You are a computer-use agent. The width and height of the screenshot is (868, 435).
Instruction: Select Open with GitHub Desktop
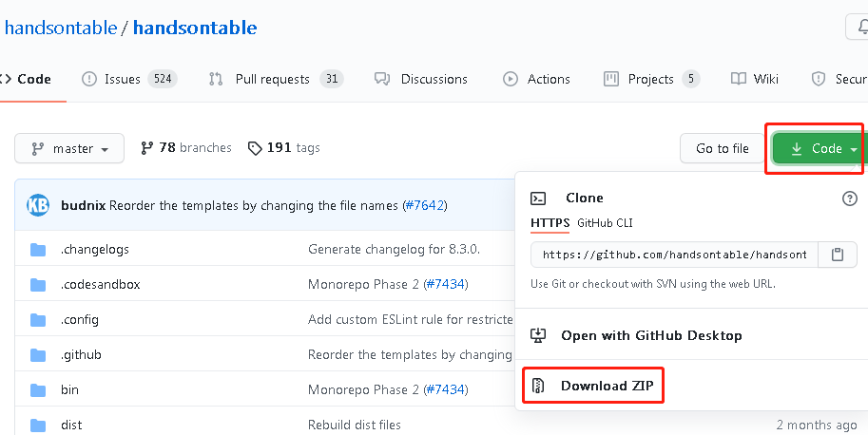tap(651, 335)
